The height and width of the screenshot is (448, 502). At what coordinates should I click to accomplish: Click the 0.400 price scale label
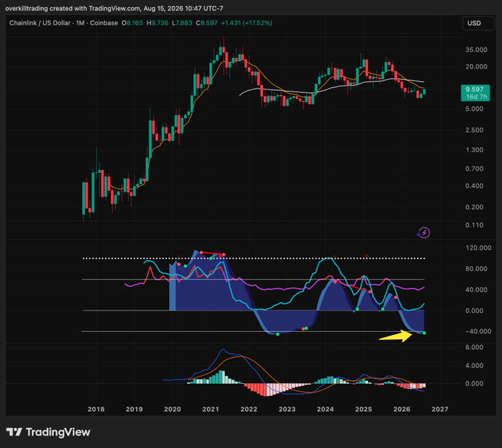pyautogui.click(x=476, y=186)
